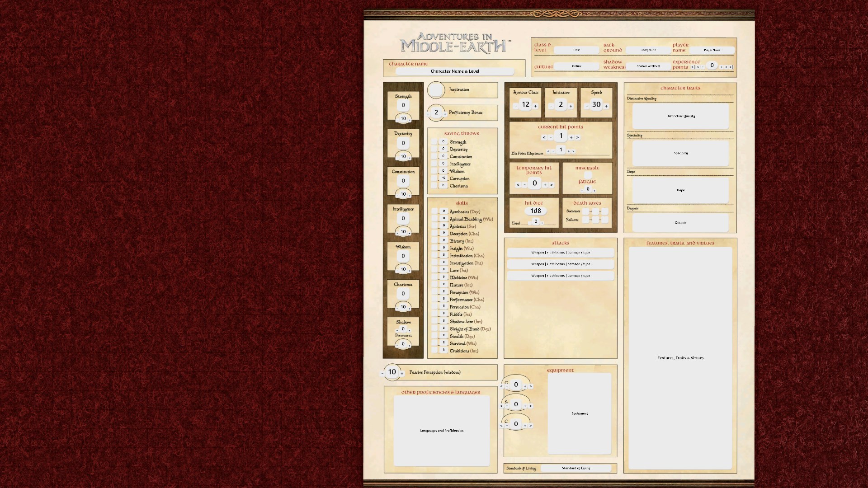The width and height of the screenshot is (868, 488).
Task: Decrease Speed with the minus button
Action: click(586, 106)
